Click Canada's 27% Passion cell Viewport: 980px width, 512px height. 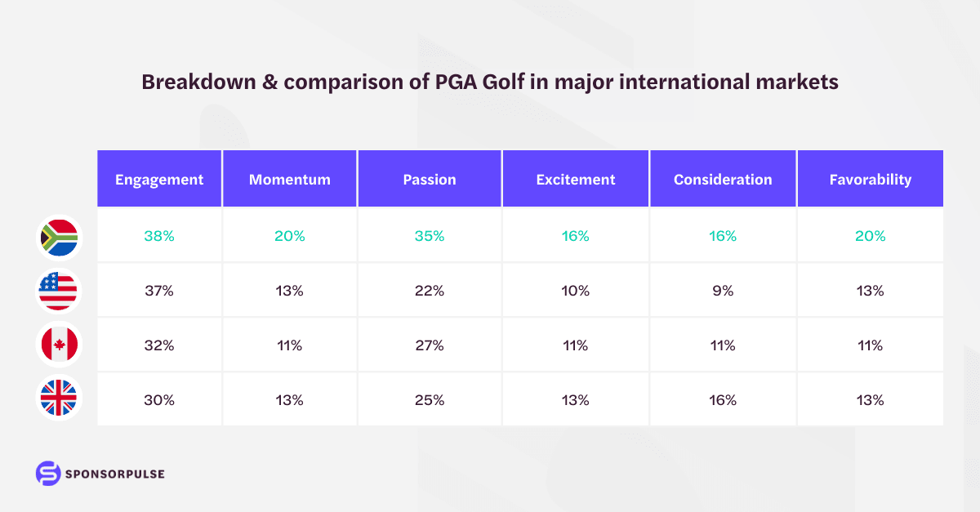click(430, 345)
